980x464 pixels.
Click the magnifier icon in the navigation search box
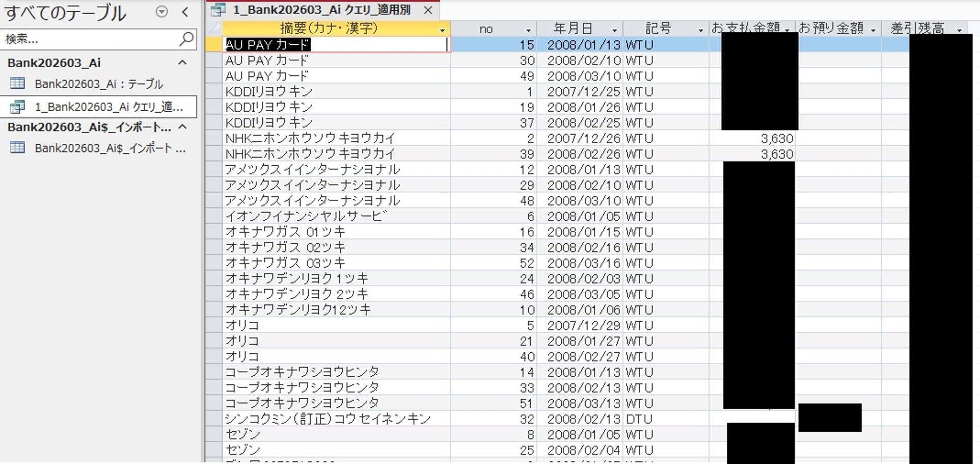click(x=187, y=39)
